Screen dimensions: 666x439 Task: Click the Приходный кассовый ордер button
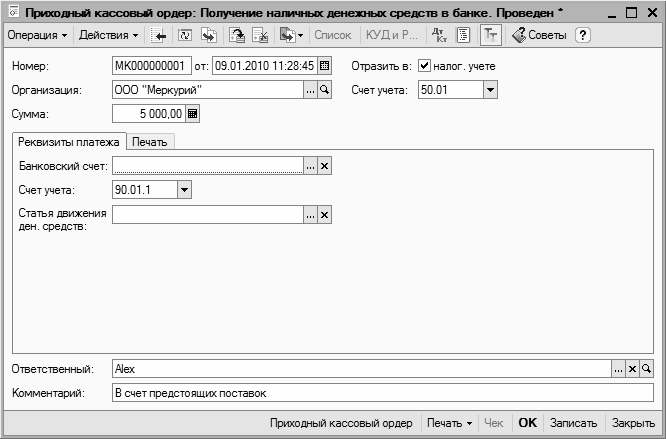coord(341,423)
